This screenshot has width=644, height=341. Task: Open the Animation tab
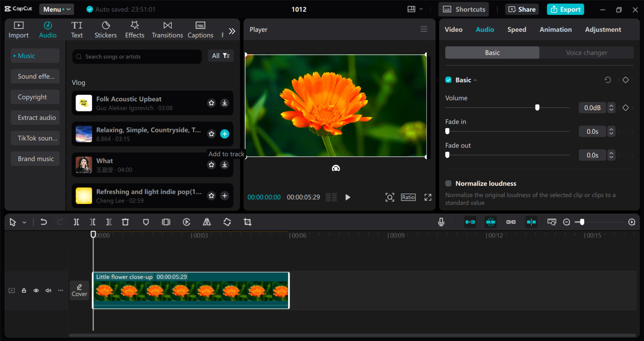(x=555, y=30)
